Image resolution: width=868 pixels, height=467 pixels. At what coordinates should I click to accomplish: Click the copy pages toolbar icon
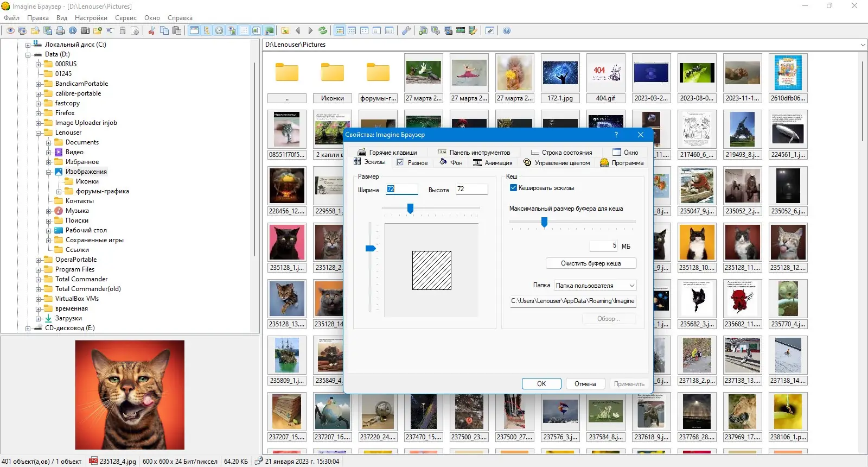pyautogui.click(x=164, y=31)
